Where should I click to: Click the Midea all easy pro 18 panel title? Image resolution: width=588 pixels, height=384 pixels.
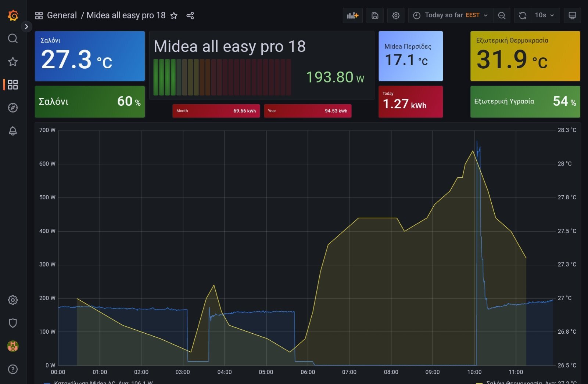coord(230,47)
